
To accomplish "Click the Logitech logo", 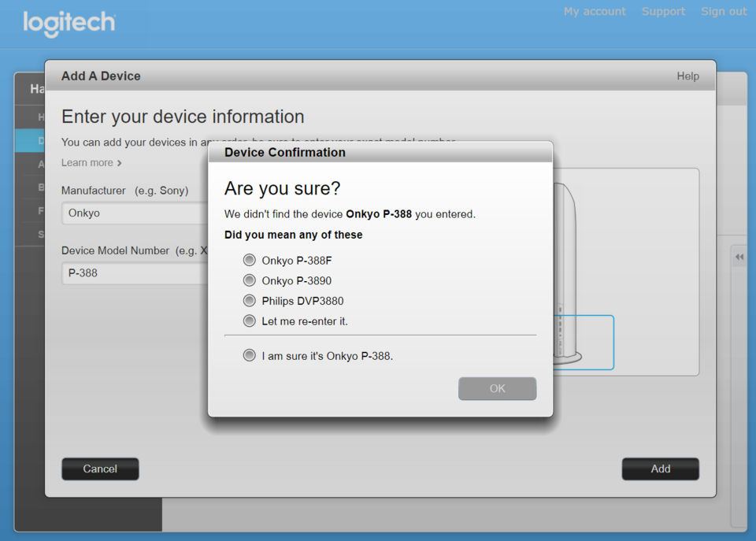I will [69, 23].
